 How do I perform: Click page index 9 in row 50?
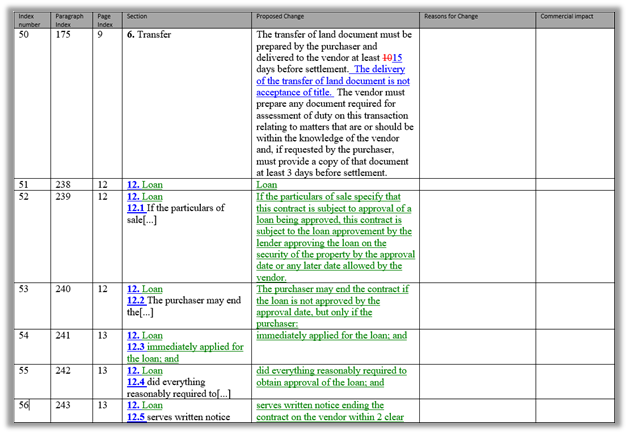point(100,35)
